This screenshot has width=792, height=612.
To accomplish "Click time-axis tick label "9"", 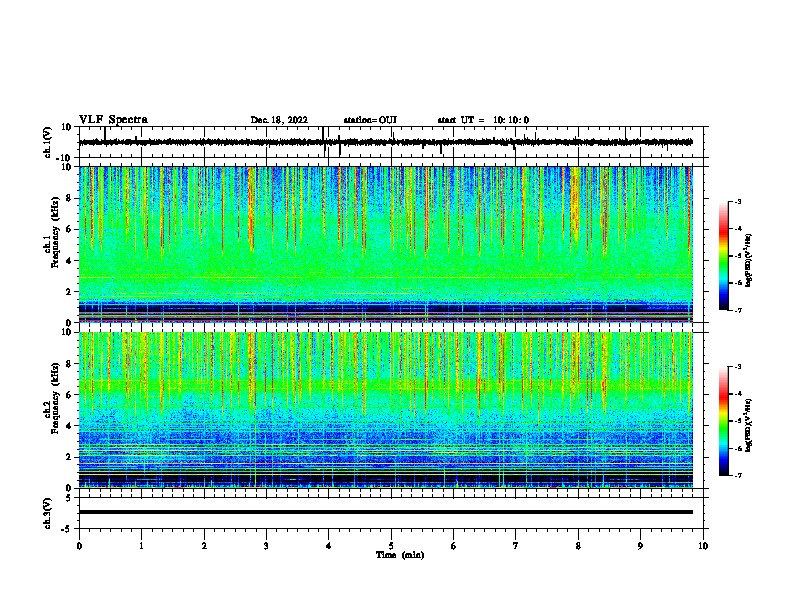I will tap(640, 546).
